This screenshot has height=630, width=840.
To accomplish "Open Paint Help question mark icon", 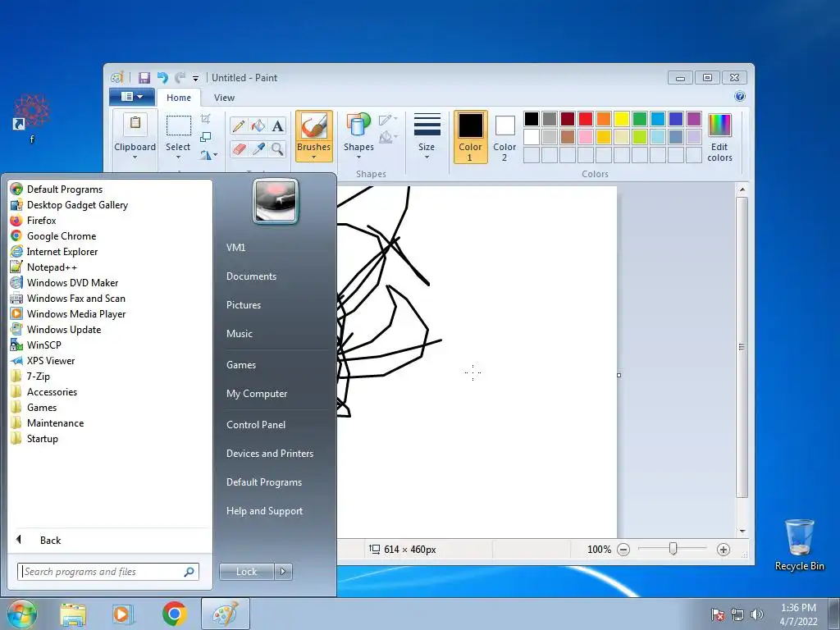I will point(740,97).
